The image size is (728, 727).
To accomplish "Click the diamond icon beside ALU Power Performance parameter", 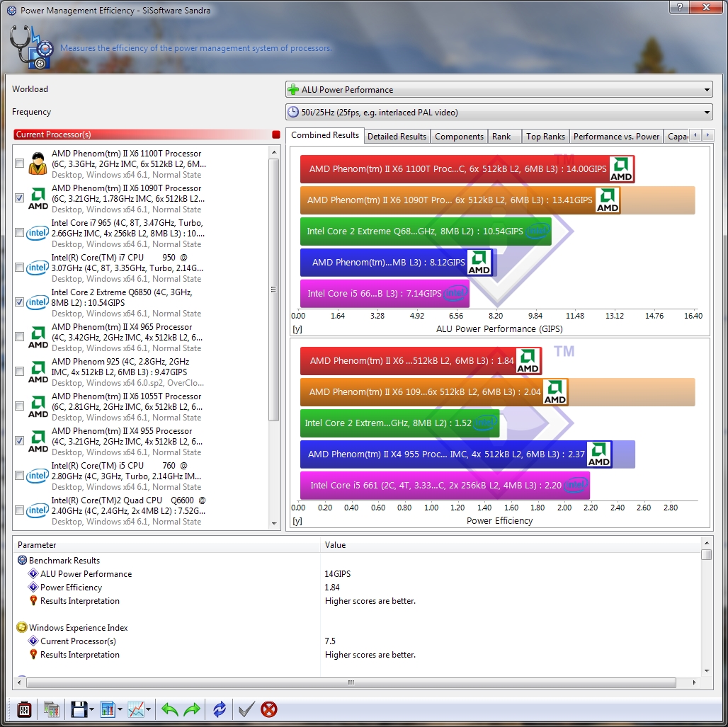I will [x=33, y=573].
